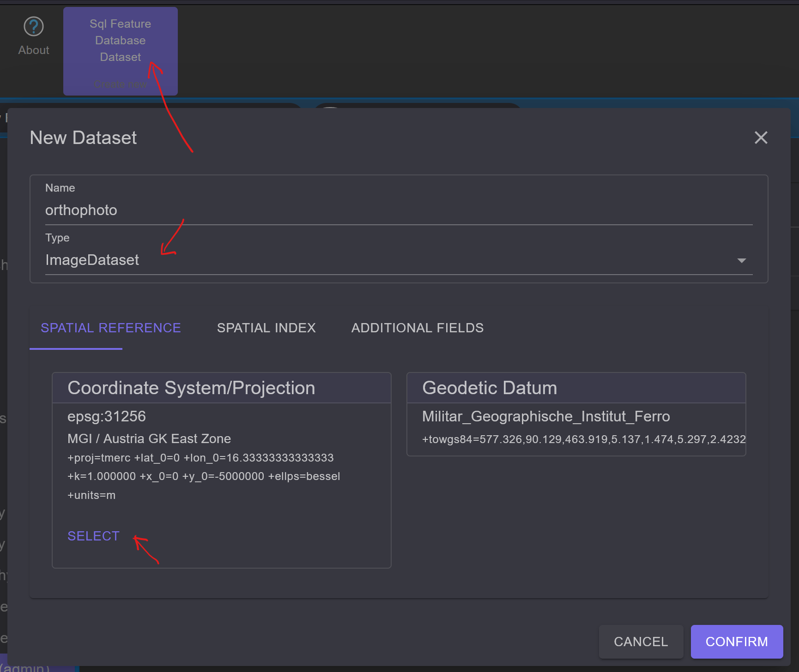The width and height of the screenshot is (799, 672).
Task: Click the Militar_Geographische_Institut_Ferro datum name
Action: pyautogui.click(x=546, y=416)
